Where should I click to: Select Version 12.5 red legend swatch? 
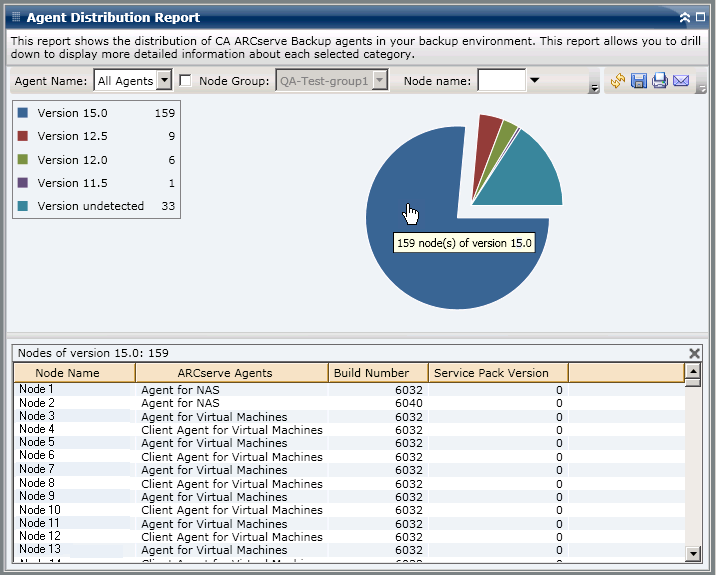(23, 136)
